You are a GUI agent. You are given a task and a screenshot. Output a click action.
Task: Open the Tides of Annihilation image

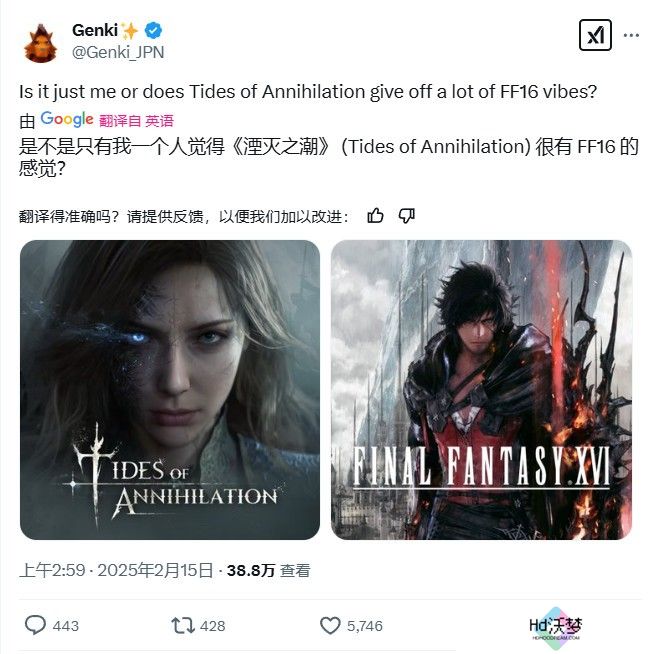[170, 390]
